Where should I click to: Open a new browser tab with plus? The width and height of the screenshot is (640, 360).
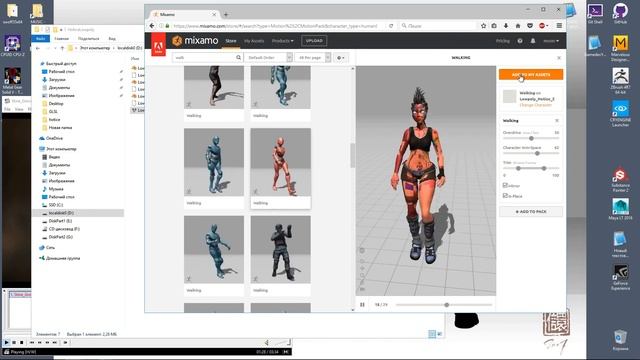(x=226, y=14)
